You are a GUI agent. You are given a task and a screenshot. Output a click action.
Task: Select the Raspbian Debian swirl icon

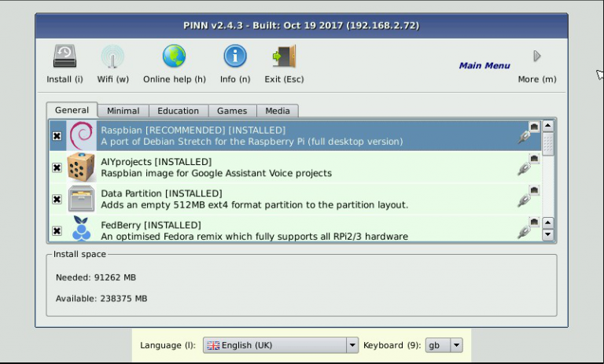pyautogui.click(x=81, y=135)
